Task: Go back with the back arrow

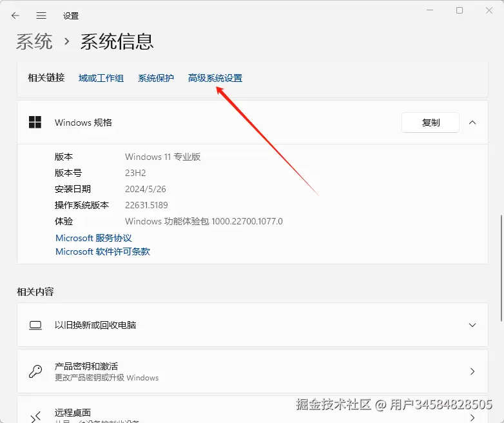Action: (x=15, y=15)
